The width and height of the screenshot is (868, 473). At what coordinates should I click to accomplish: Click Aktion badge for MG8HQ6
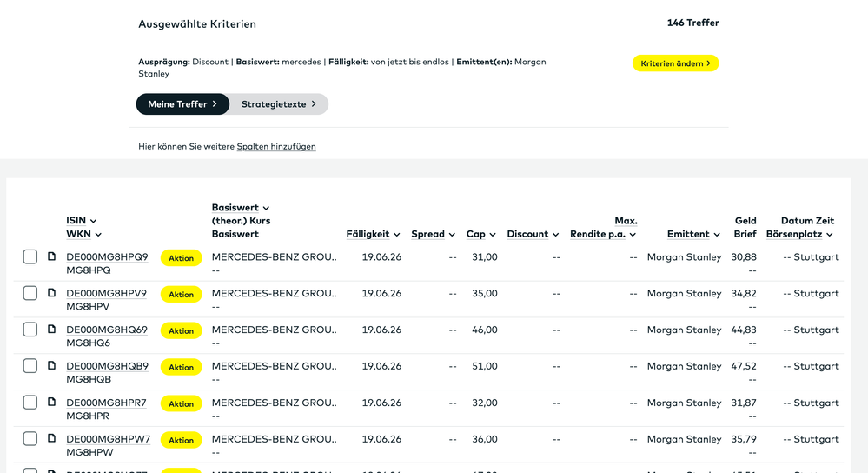click(181, 330)
